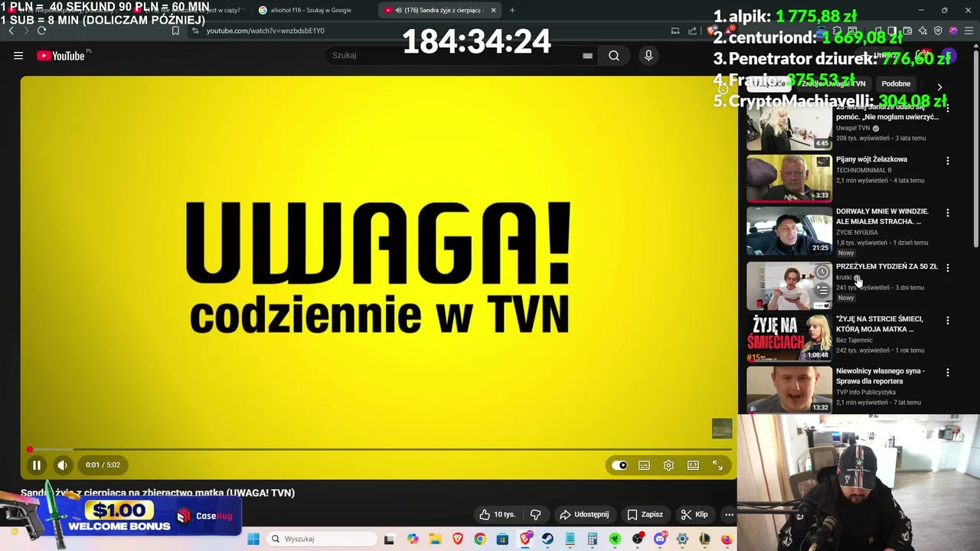Open a new browser tab
Image resolution: width=980 pixels, height=551 pixels.
pos(512,10)
